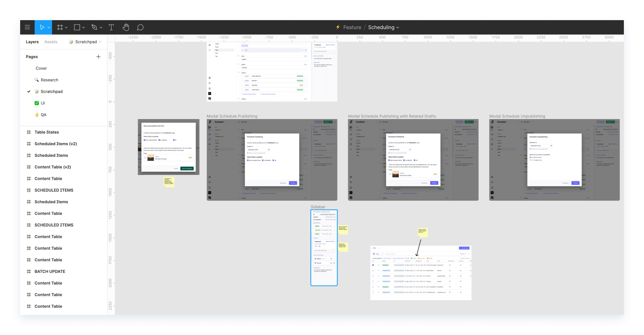Activate the Comment tool
This screenshot has width=644, height=335.
tap(140, 27)
